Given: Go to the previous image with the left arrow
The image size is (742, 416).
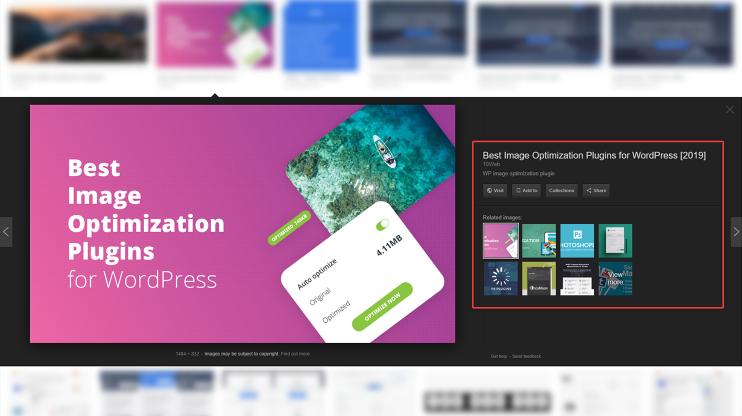Looking at the screenshot, I should [x=6, y=232].
